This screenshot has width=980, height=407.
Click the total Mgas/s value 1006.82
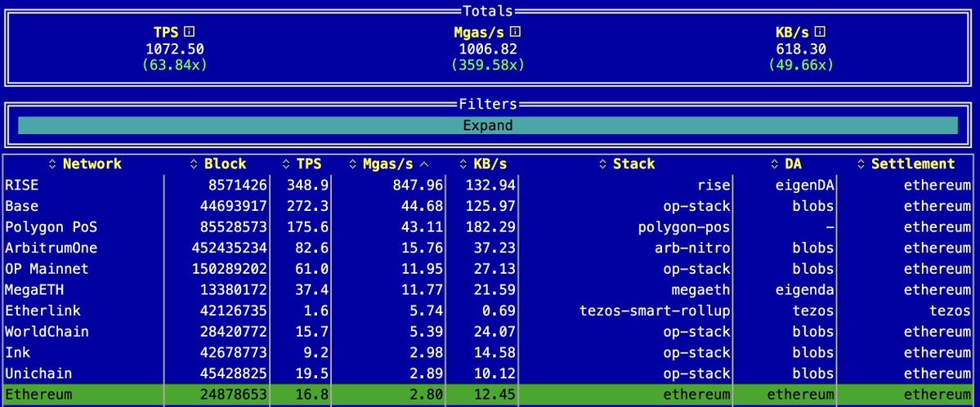(488, 49)
